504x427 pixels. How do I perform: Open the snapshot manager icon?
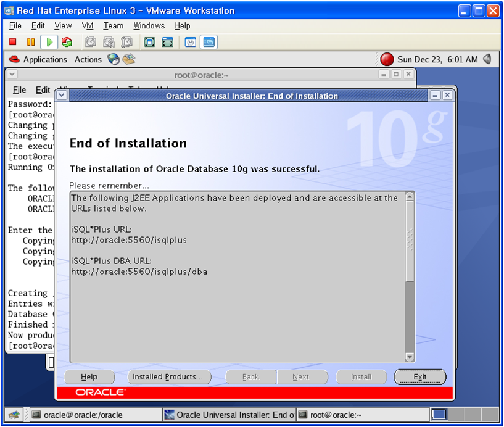[x=126, y=42]
